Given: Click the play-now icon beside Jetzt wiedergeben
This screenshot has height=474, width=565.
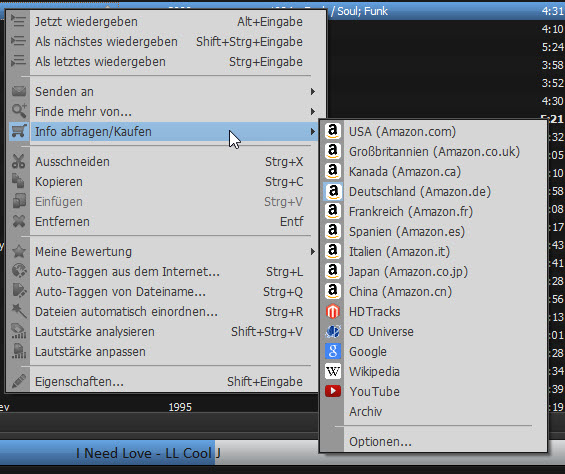Looking at the screenshot, I should tap(18, 21).
